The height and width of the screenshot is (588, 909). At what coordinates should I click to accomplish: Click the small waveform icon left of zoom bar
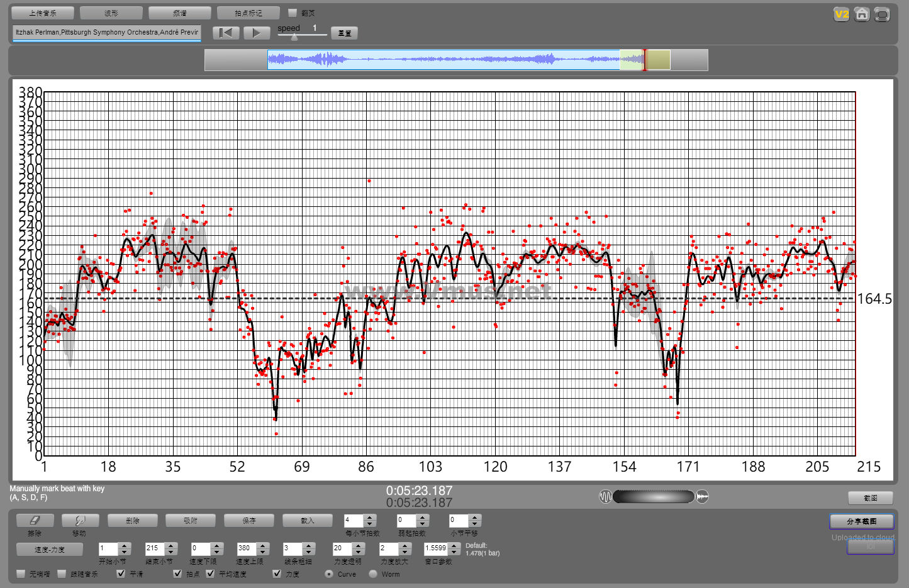pyautogui.click(x=605, y=497)
